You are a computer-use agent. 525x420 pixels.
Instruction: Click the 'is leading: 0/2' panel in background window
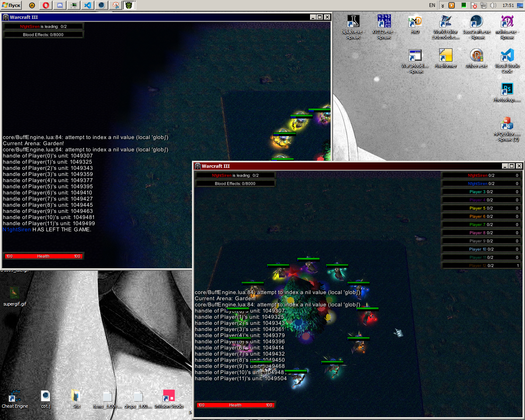click(43, 27)
